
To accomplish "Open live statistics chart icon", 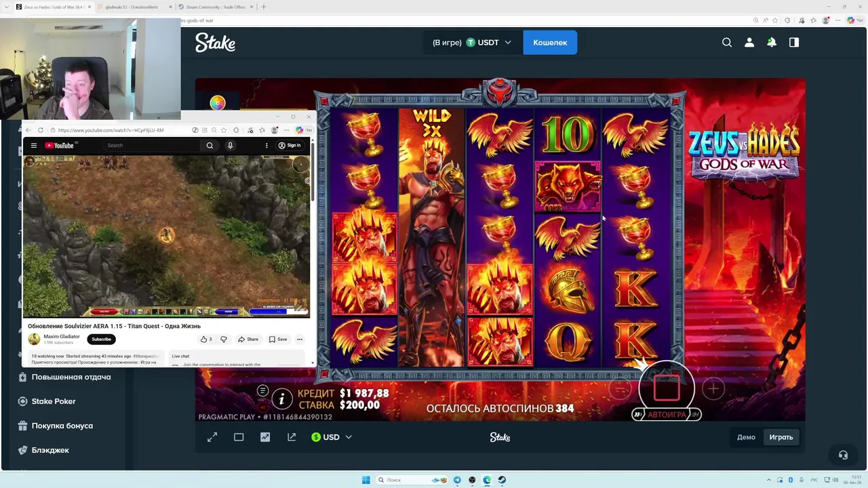I will coord(265,437).
